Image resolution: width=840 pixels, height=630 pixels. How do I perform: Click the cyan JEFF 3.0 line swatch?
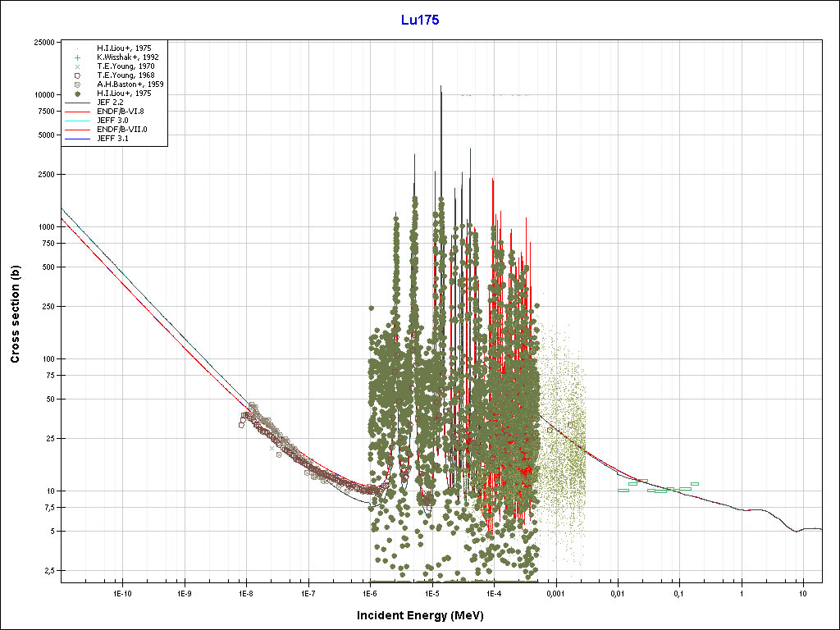tap(76, 121)
